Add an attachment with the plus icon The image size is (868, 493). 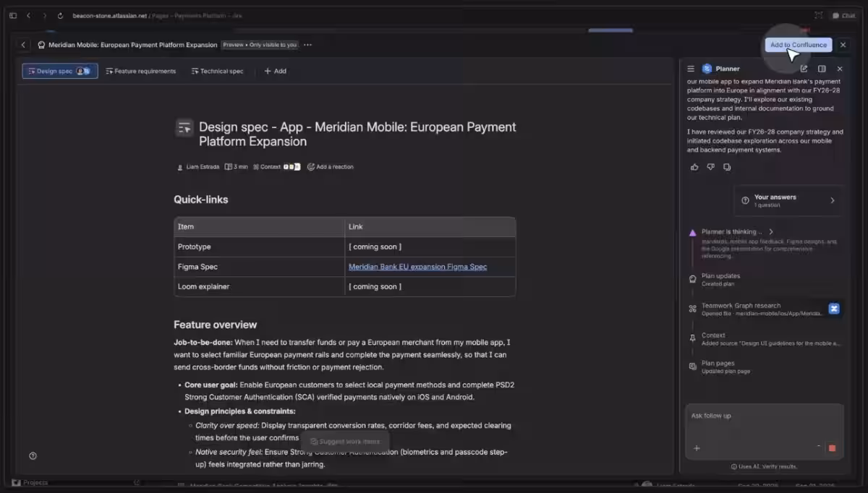(x=697, y=448)
